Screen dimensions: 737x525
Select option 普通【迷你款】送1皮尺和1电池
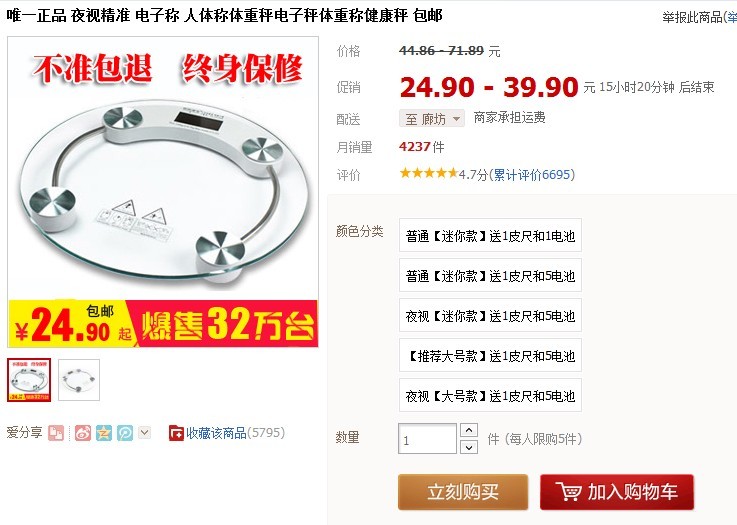click(490, 235)
